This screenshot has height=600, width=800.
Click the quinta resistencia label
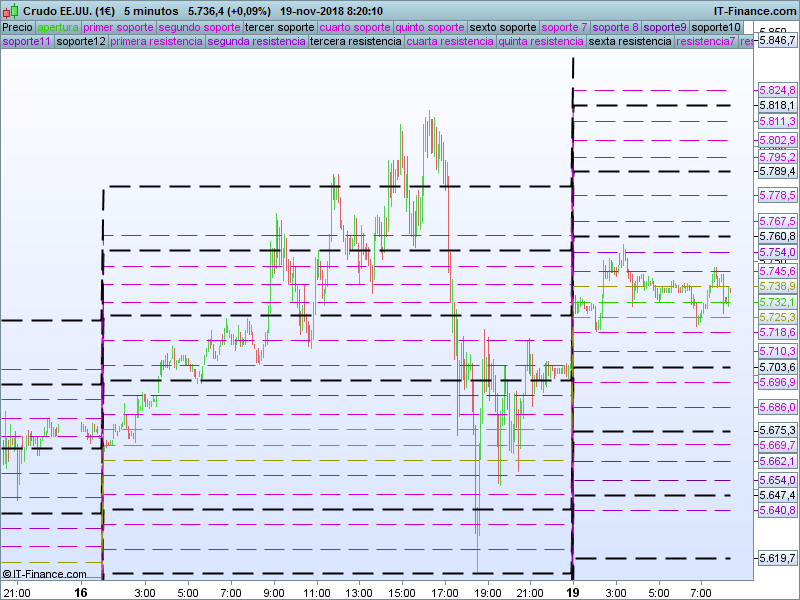pyautogui.click(x=541, y=41)
